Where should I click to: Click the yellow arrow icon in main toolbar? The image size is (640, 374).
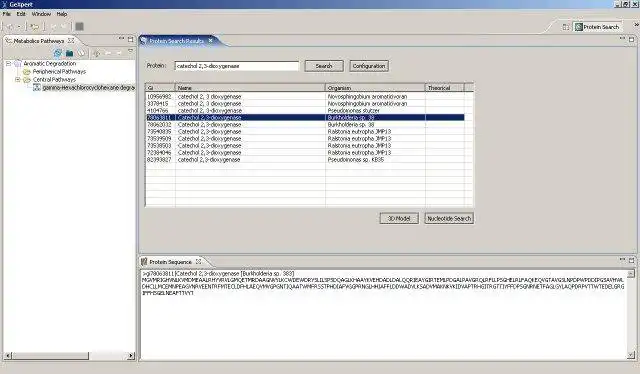pyautogui.click(x=34, y=27)
